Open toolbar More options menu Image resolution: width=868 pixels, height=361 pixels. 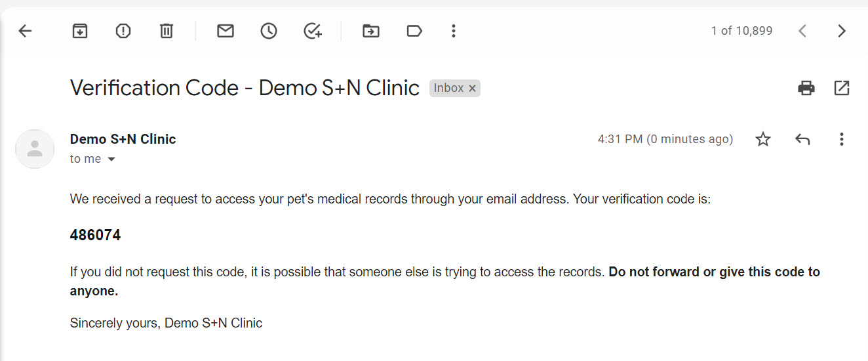click(x=453, y=31)
